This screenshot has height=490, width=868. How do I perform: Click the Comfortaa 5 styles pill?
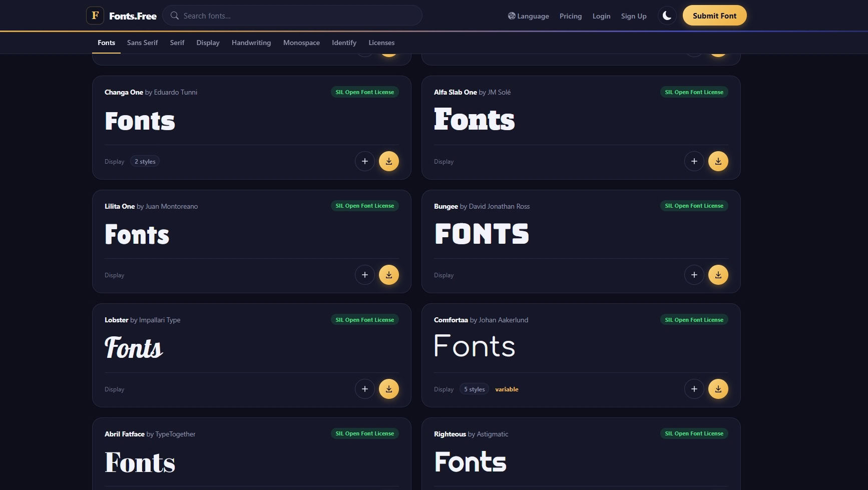[474, 389]
